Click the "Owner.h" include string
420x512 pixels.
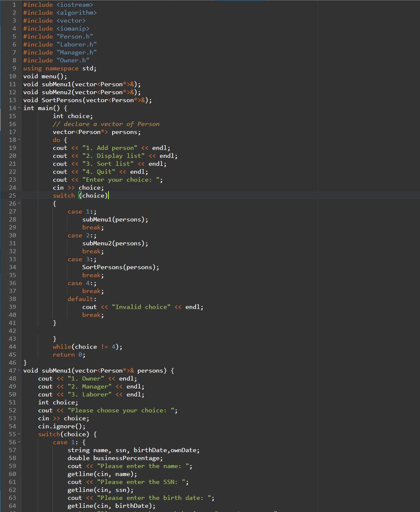73,60
